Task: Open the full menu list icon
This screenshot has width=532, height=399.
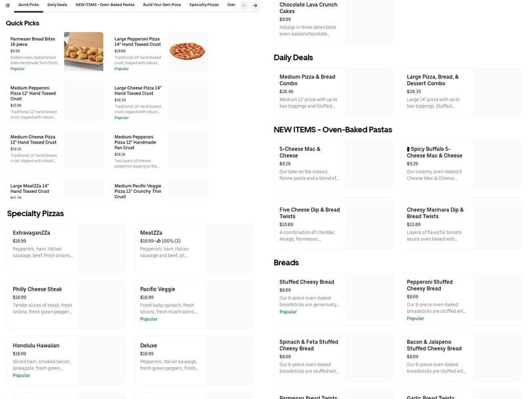Action: click(8, 5)
